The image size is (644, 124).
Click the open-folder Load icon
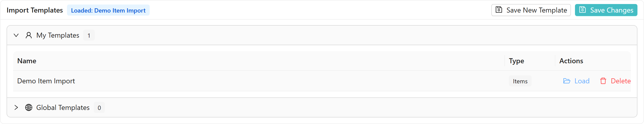coord(567,81)
